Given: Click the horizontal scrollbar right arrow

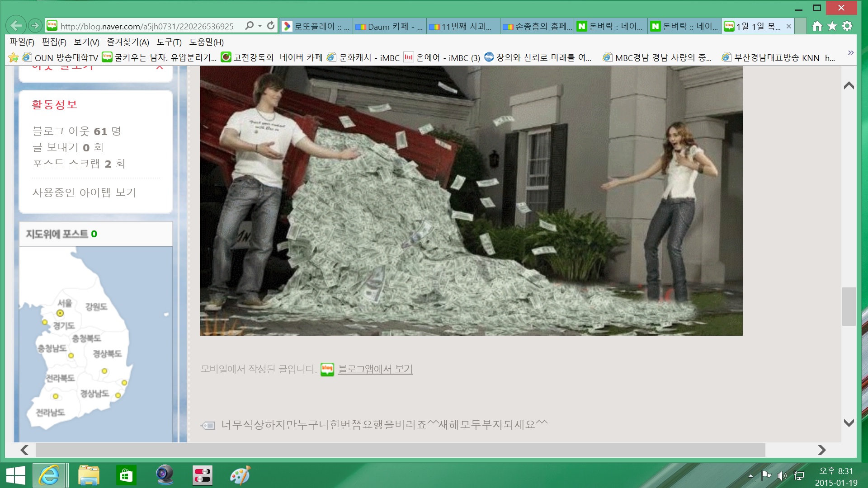Looking at the screenshot, I should (821, 450).
